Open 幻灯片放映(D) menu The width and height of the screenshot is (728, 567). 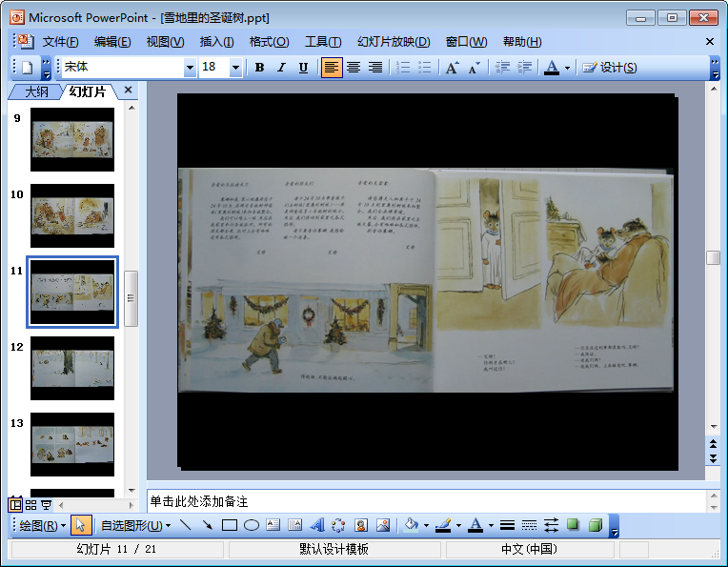click(x=394, y=42)
